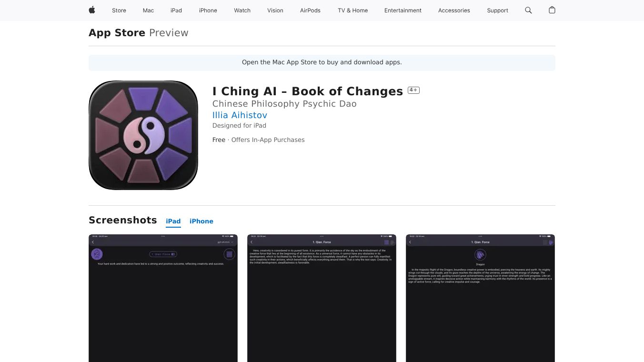
Task: Open the AirPods menu
Action: (x=311, y=10)
